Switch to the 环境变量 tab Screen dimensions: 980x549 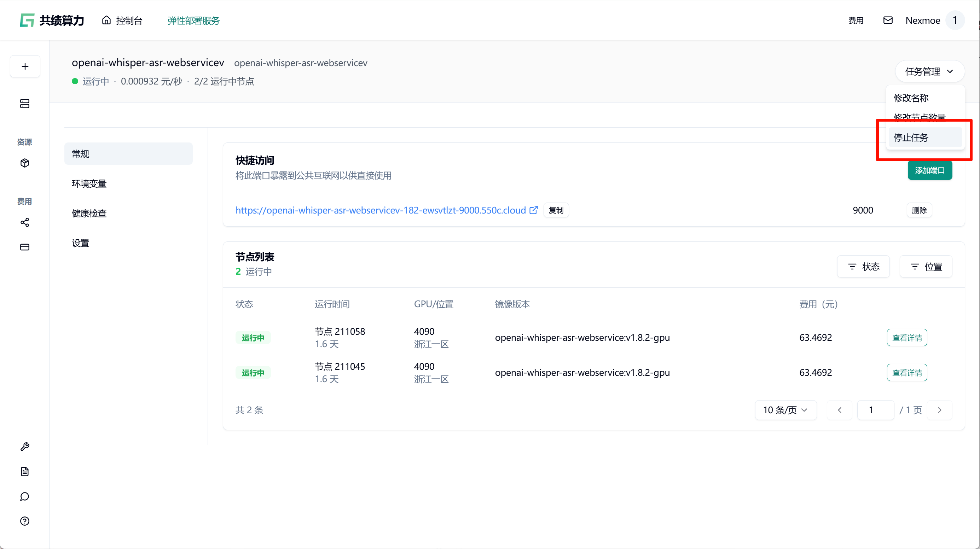point(89,183)
